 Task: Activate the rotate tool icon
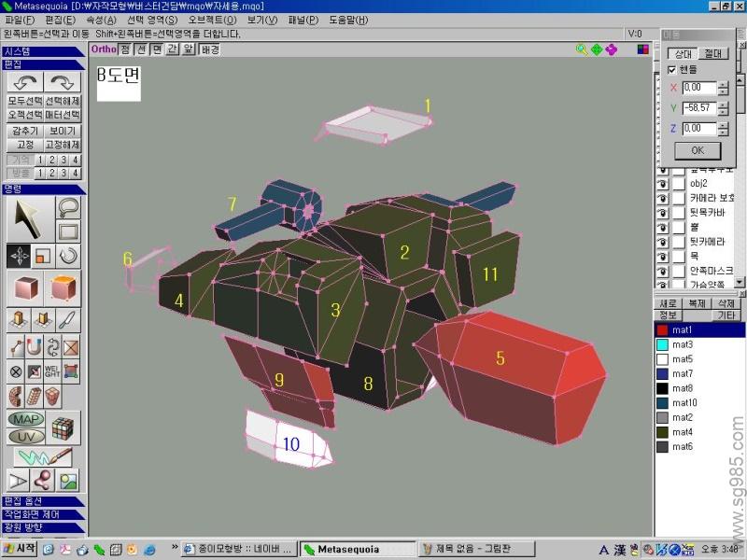coord(69,255)
